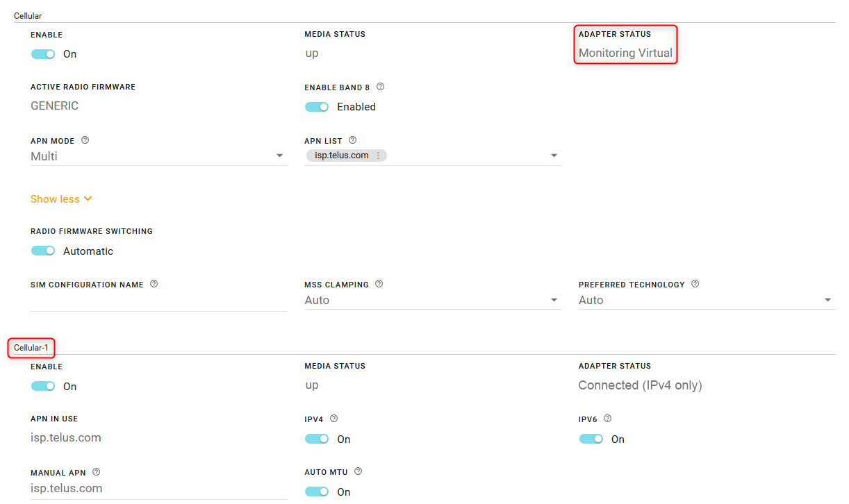This screenshot has width=849, height=504.
Task: Click APN List help icon
Action: point(352,140)
